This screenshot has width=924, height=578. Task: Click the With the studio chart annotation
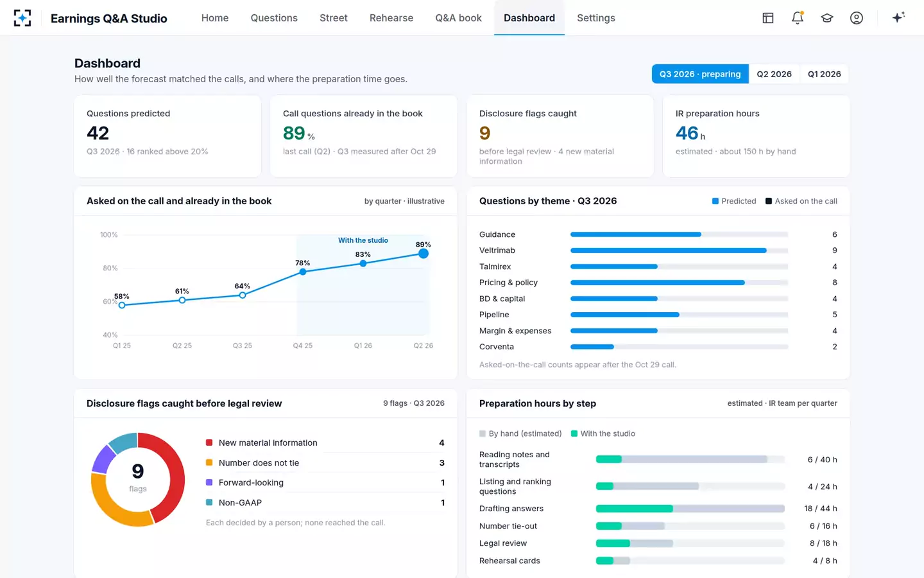[363, 240]
